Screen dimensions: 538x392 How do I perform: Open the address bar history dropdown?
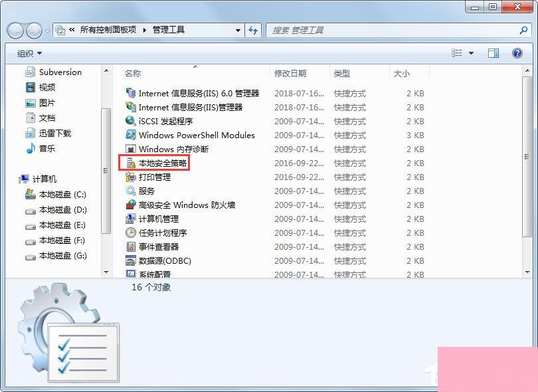pyautogui.click(x=238, y=30)
